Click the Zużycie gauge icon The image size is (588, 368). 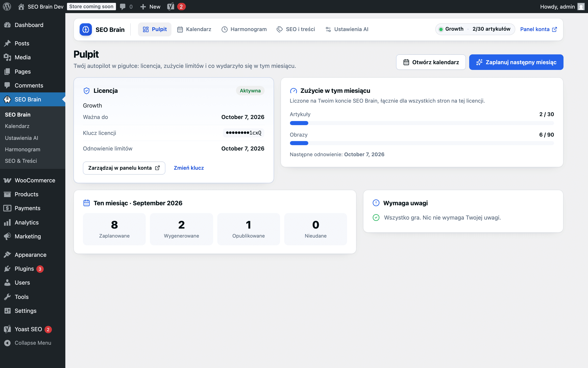tap(294, 91)
